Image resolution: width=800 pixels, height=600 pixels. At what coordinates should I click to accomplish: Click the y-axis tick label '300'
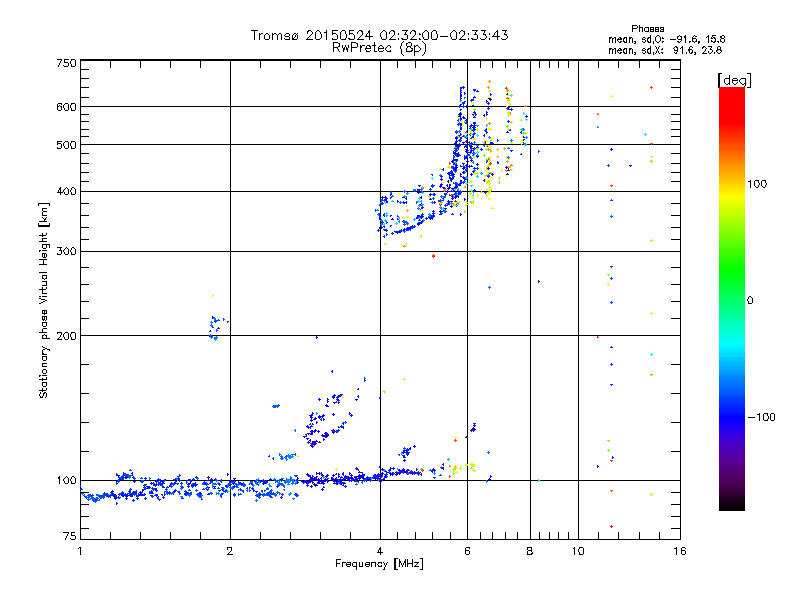point(66,252)
